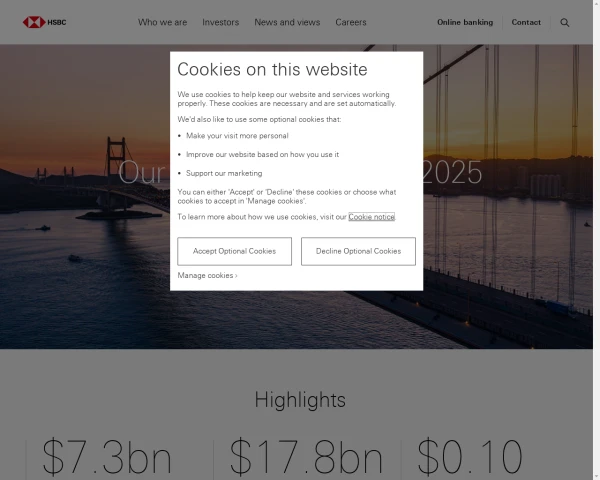This screenshot has height=480, width=600.
Task: Open the Contact link
Action: (x=526, y=22)
